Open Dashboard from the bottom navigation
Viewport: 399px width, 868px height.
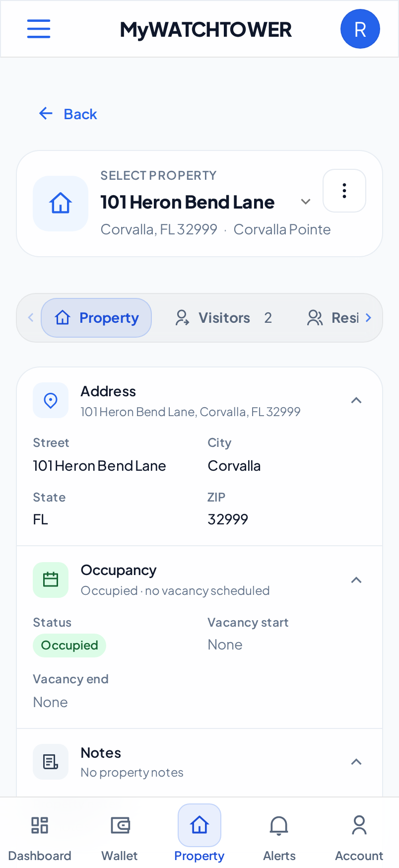point(40,837)
